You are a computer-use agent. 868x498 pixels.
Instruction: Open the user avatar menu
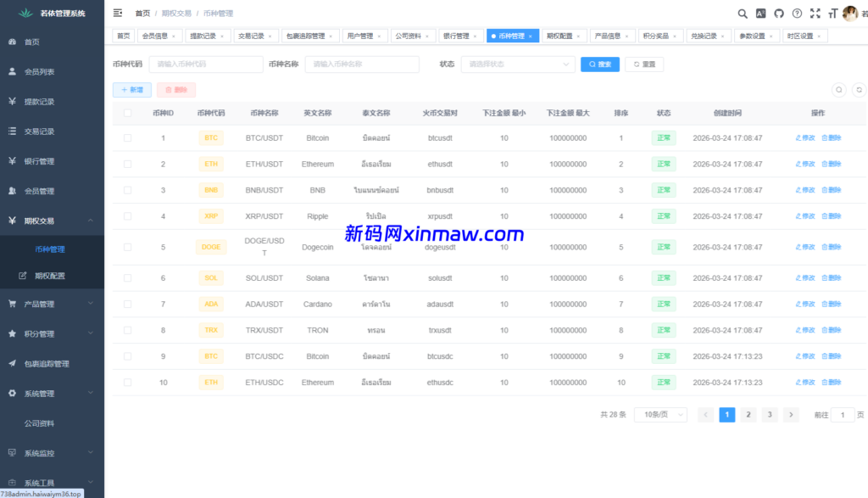(849, 14)
